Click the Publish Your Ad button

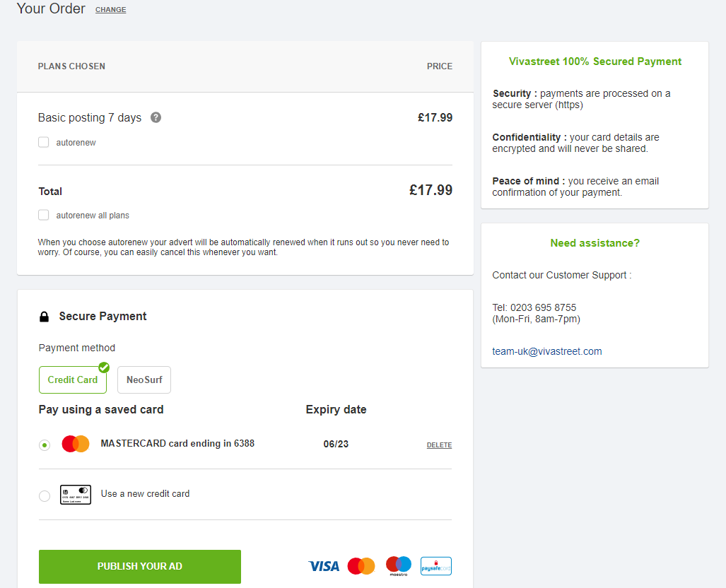[140, 567]
